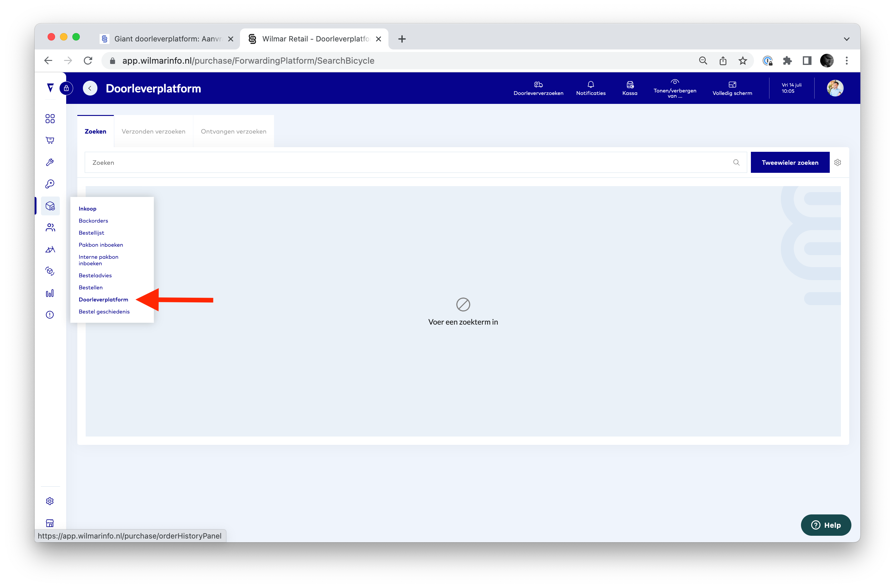Image resolution: width=895 pixels, height=588 pixels.
Task: Expand the Chrome tab search dropdown arrow
Action: (846, 39)
